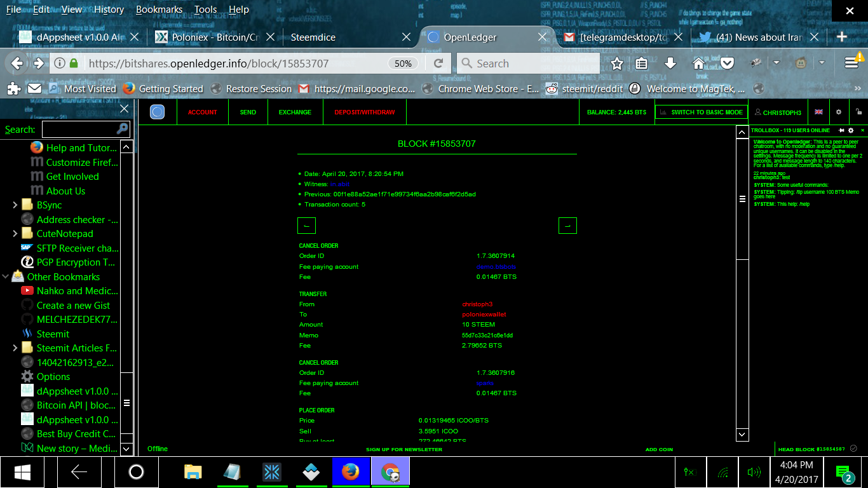Click Firefox forward navigation arrow
Image resolution: width=868 pixels, height=488 pixels.
(39, 63)
